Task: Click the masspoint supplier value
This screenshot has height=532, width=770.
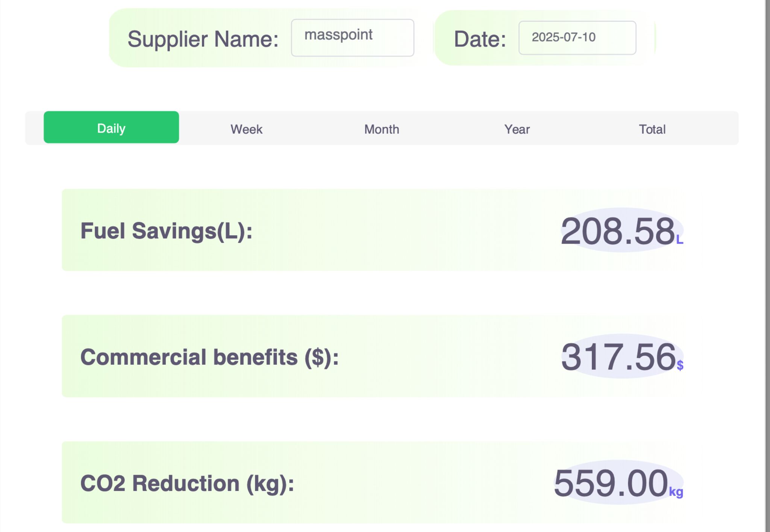Action: [339, 35]
